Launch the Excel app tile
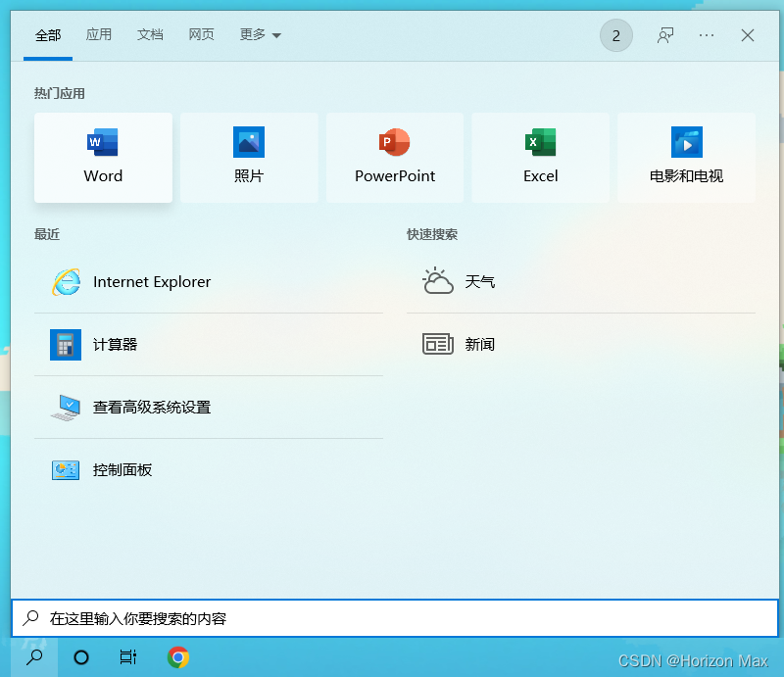This screenshot has height=677, width=784. click(541, 158)
